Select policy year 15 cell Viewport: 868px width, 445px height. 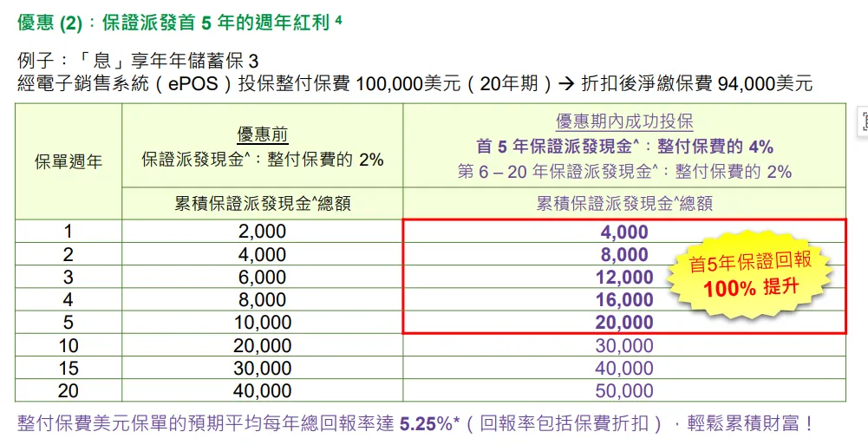69,368
